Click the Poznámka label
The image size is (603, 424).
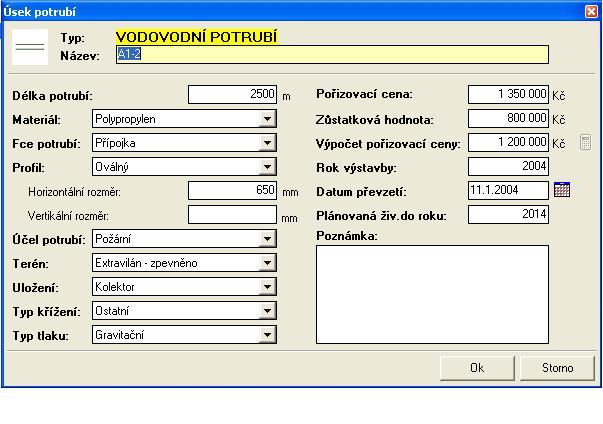(x=347, y=236)
